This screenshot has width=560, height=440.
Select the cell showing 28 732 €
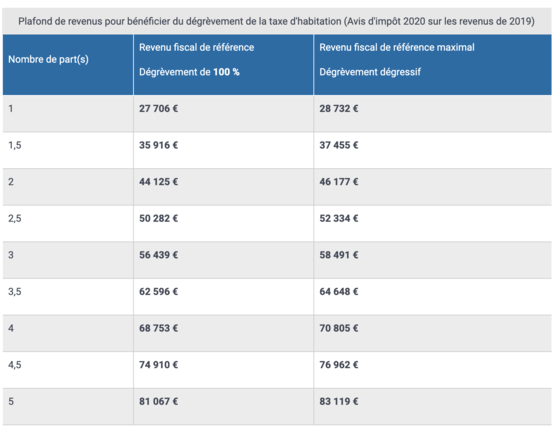[432, 114]
